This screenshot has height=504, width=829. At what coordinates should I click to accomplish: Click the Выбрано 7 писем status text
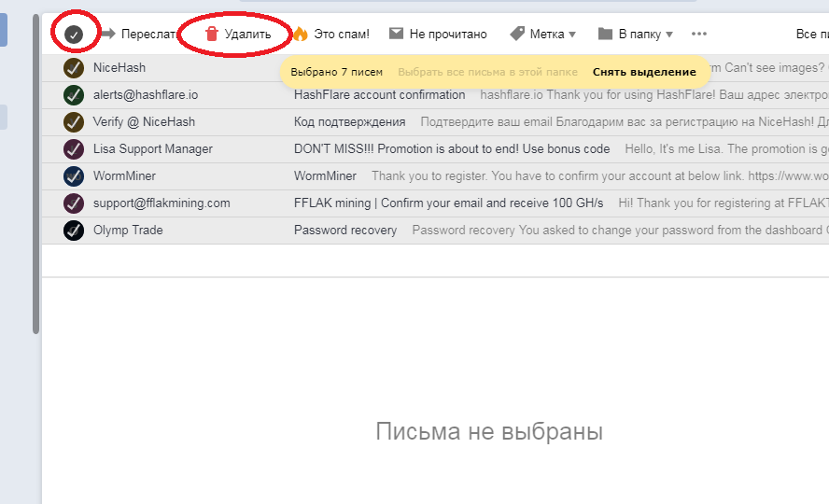tap(336, 72)
